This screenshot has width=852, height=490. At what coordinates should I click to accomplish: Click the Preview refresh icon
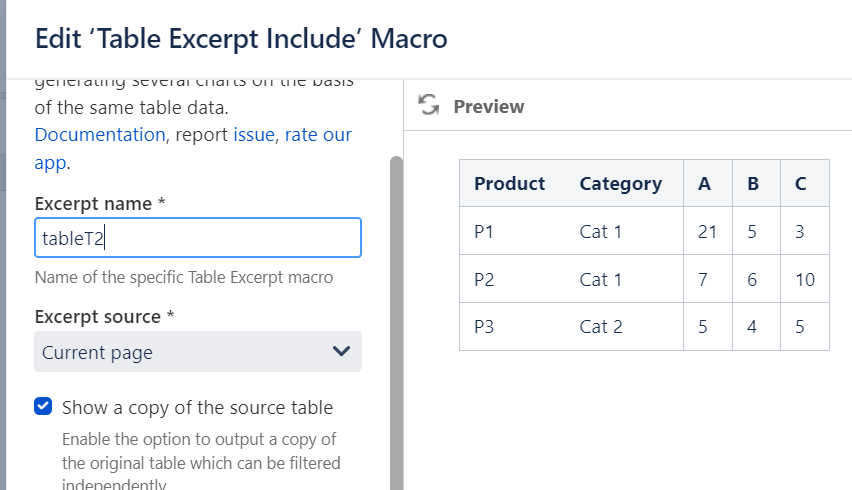(x=429, y=106)
